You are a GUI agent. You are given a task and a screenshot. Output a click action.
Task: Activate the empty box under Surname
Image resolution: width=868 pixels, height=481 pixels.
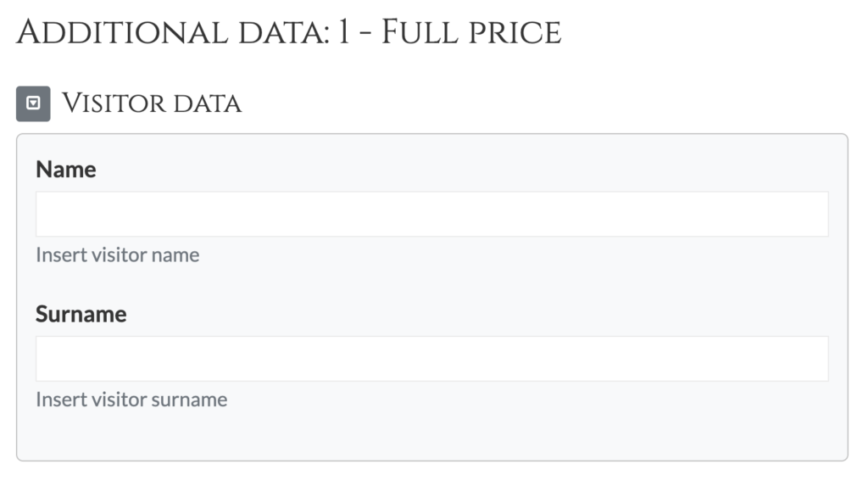[x=431, y=359]
